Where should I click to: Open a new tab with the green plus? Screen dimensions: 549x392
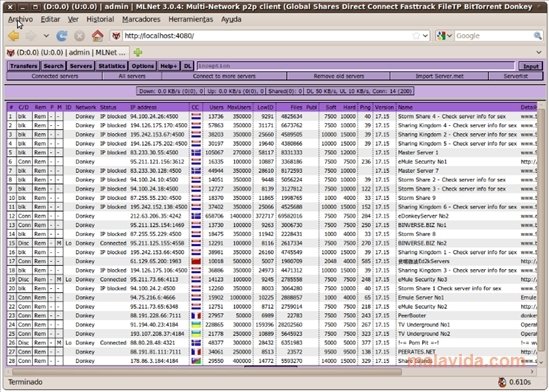[138, 52]
